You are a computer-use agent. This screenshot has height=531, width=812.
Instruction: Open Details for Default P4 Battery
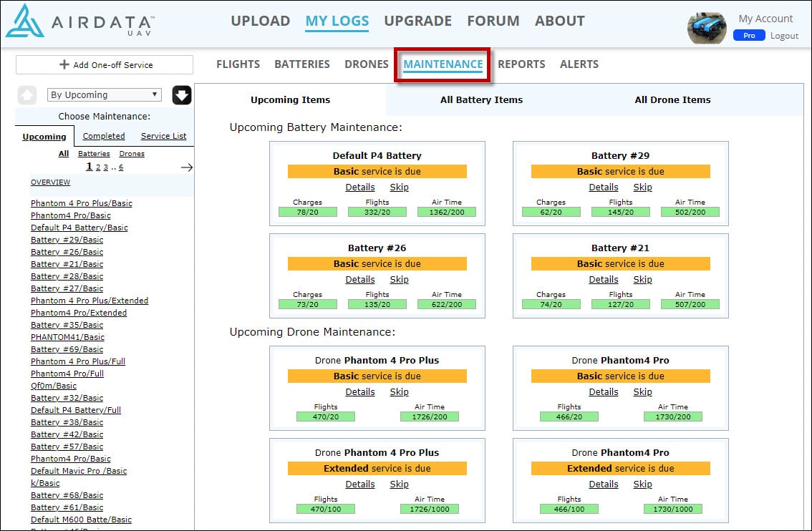360,187
